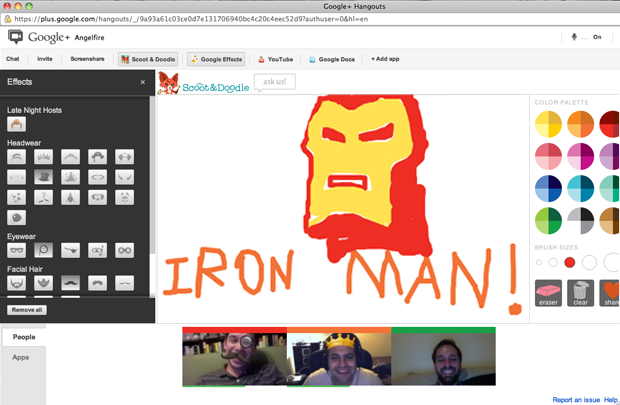Apply the orange hair Late Night Hosts effect
This screenshot has width=620, height=405.
[17, 124]
